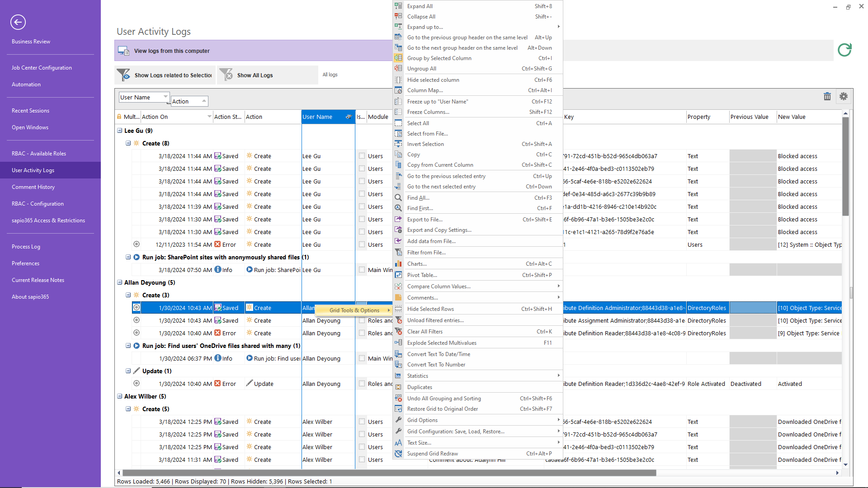Click the Pivot Table icon
This screenshot has height=488, width=868.
[398, 275]
